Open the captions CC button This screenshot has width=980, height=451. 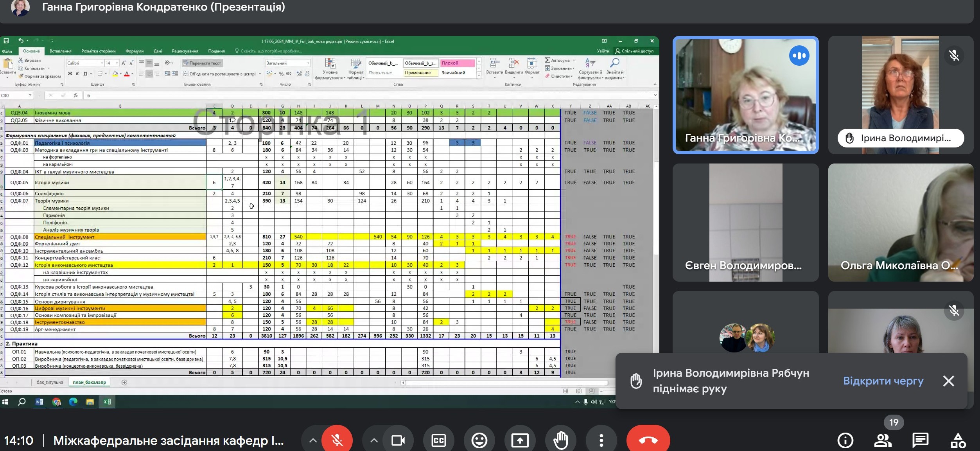point(438,440)
